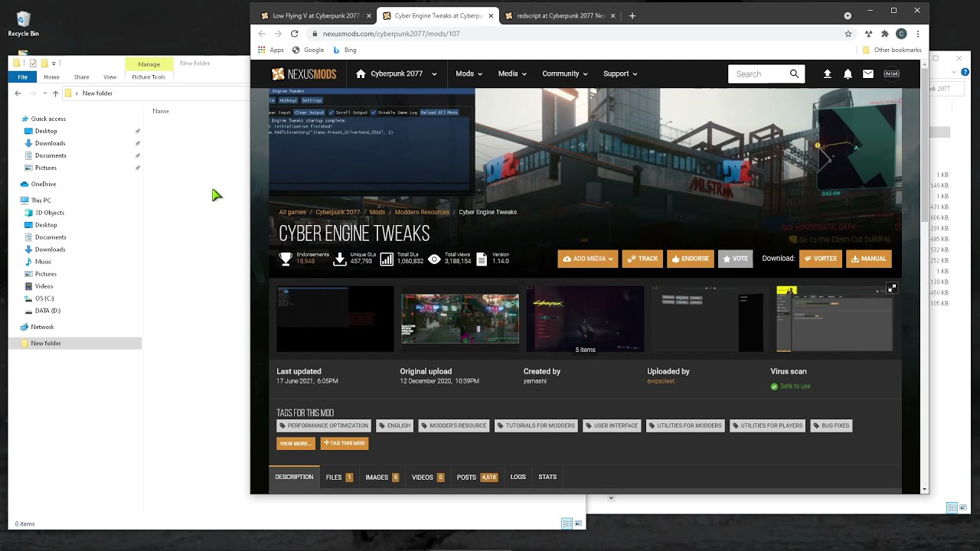Open the Mods menu dropdown

[469, 74]
